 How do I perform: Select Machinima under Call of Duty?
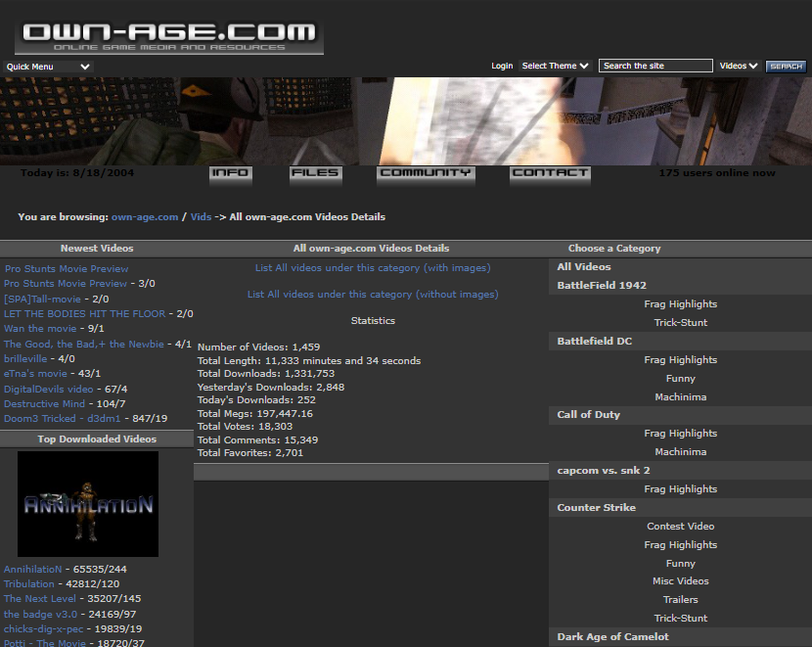tap(681, 452)
